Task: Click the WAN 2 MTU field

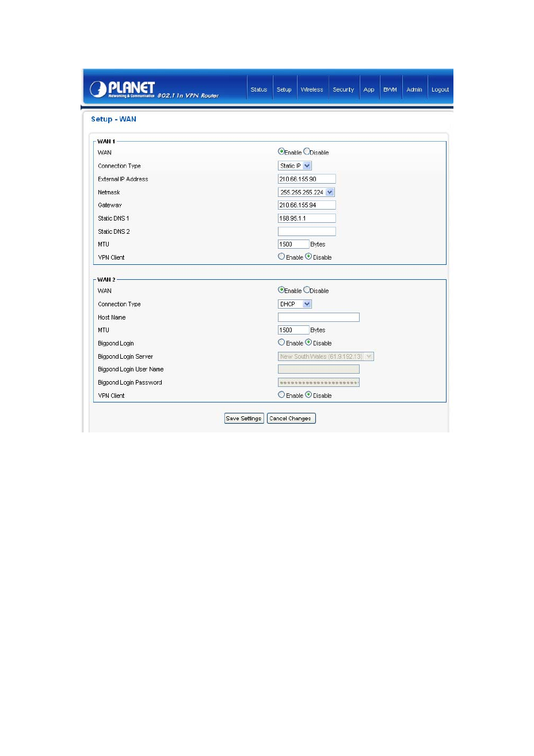Action: [x=293, y=330]
